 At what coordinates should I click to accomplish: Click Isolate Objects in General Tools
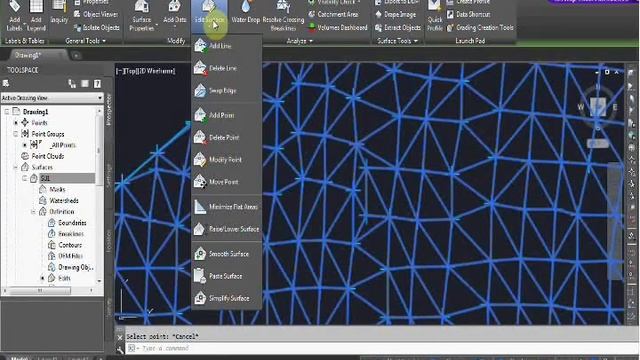(x=96, y=27)
